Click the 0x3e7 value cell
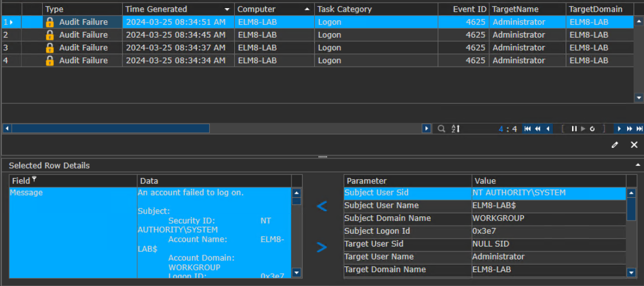Viewport: 644px width, 286px height. pyautogui.click(x=549, y=231)
